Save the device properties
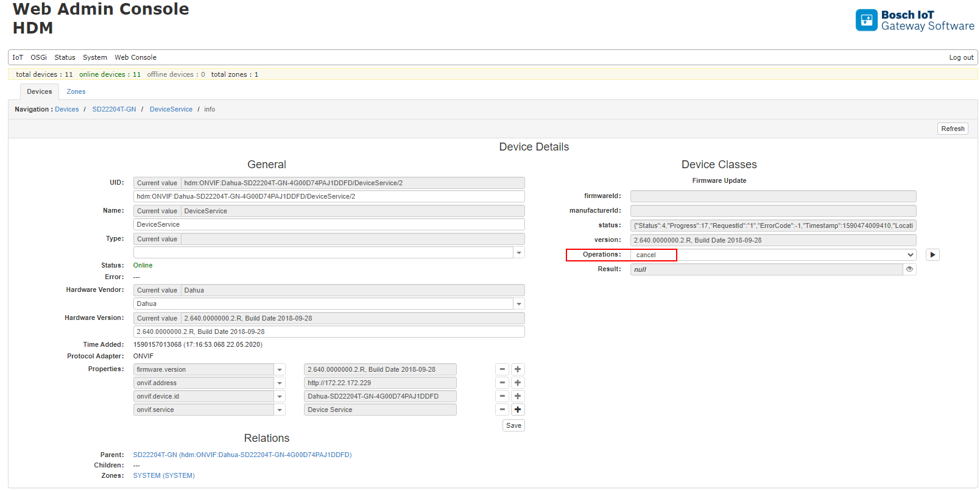 513,425
